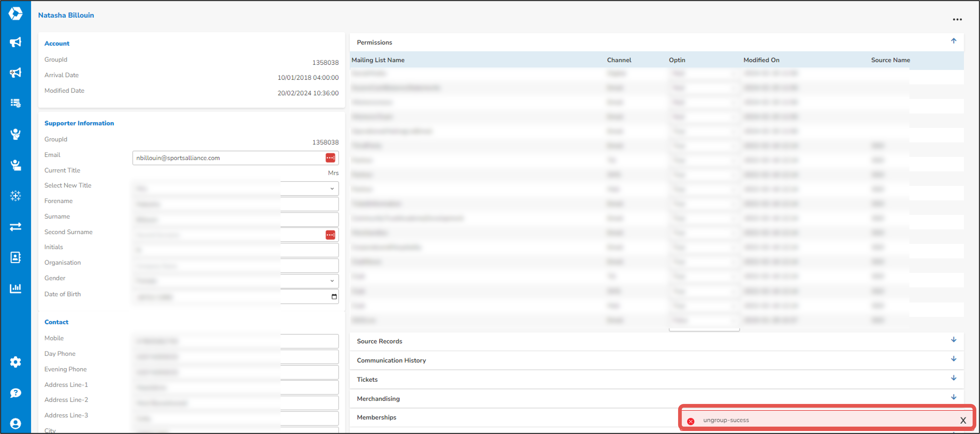The image size is (980, 434).
Task: Open the profile account menu in sidebar
Action: pyautogui.click(x=15, y=423)
